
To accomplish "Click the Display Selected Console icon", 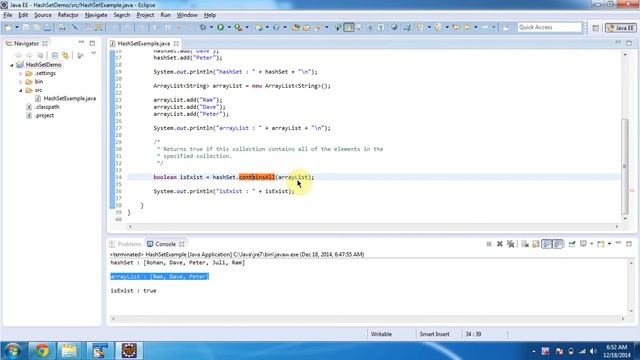I will (584, 244).
